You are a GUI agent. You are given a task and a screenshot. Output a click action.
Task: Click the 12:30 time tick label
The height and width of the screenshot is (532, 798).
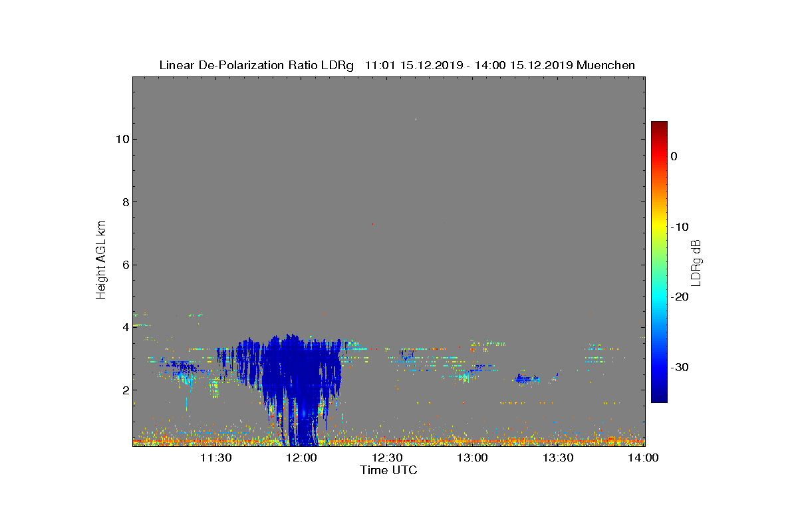pos(387,458)
